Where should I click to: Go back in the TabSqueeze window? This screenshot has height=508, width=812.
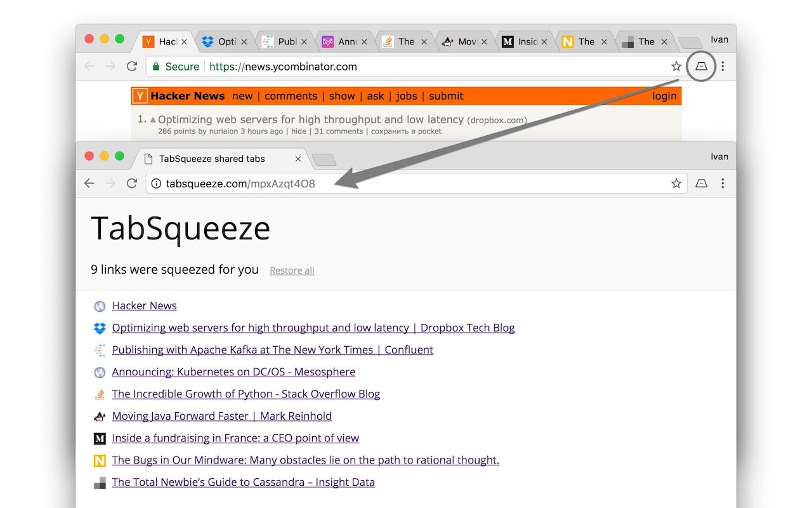(x=89, y=184)
